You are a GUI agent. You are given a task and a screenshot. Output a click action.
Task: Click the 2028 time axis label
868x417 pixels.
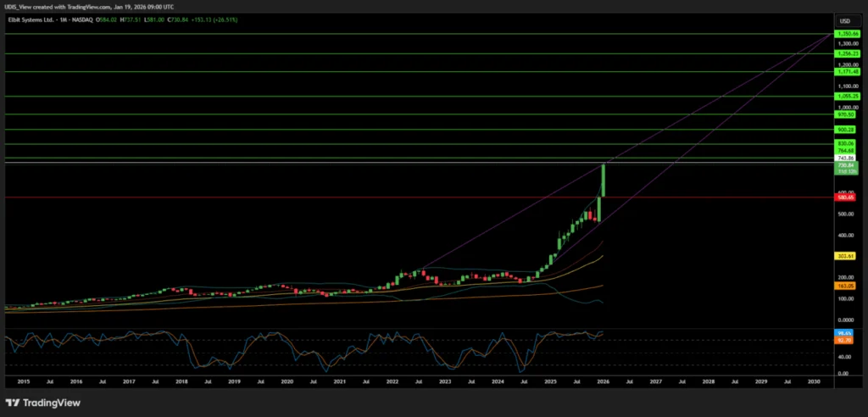[x=709, y=381]
